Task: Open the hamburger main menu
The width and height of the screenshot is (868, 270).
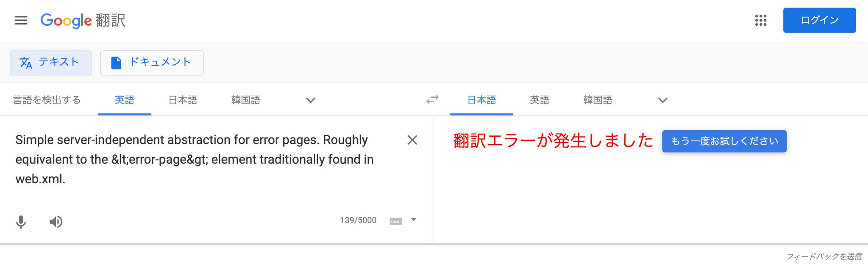Action: [x=21, y=20]
